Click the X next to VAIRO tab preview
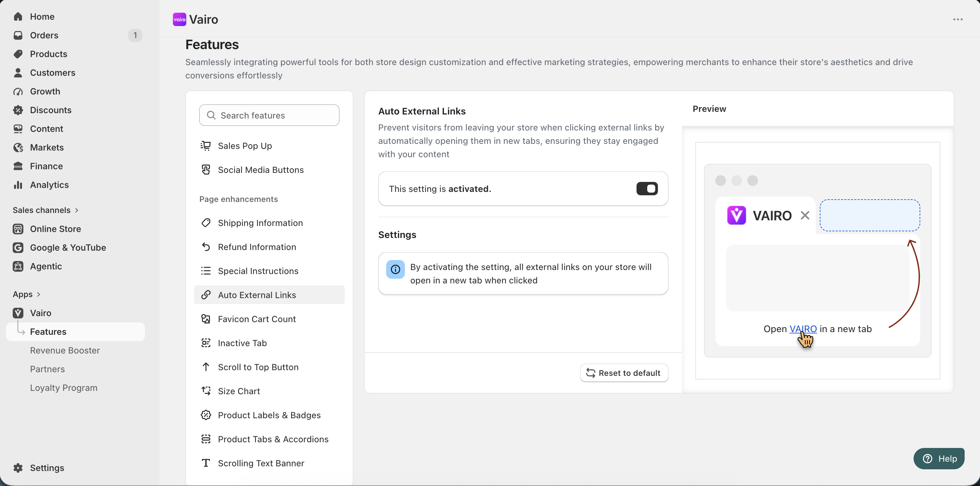The height and width of the screenshot is (486, 980). [805, 215]
